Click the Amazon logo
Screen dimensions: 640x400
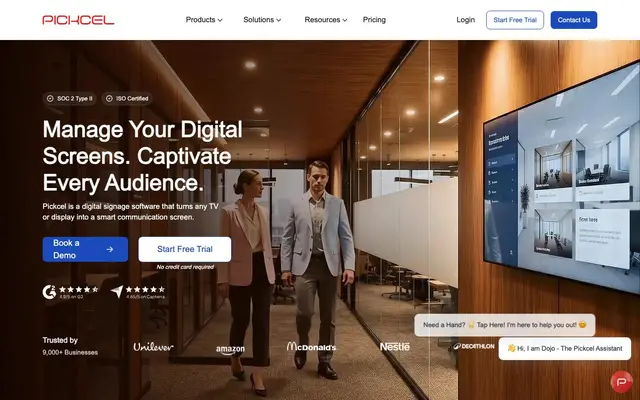point(230,349)
